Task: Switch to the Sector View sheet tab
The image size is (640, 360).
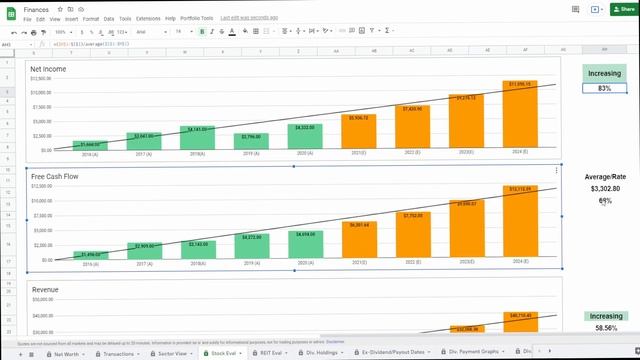Action: (x=171, y=353)
